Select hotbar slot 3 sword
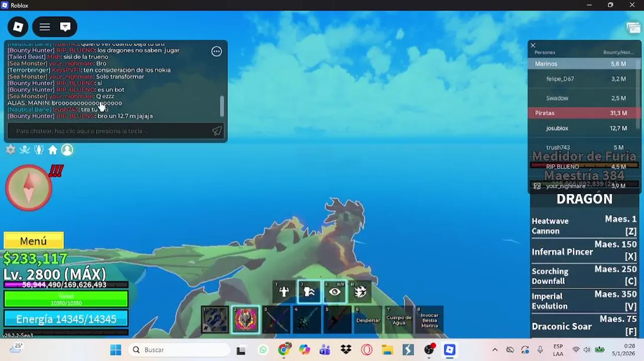Viewport: 644px width, 361px height. tap(276, 319)
